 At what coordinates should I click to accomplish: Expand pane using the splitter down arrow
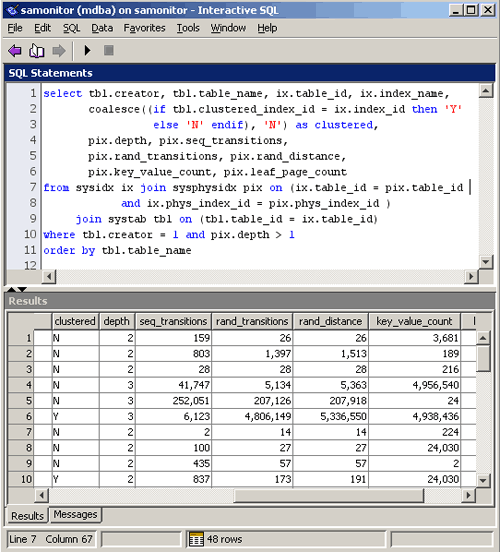tap(22, 289)
